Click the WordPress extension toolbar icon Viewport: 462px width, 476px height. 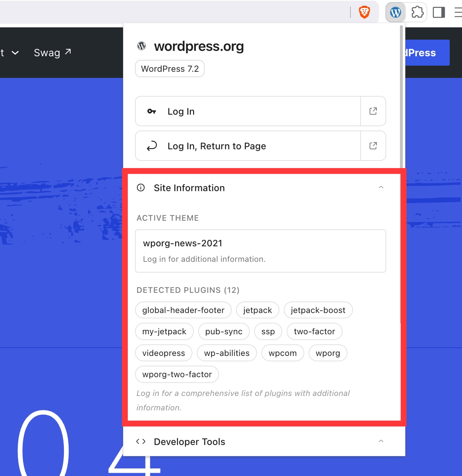click(396, 13)
